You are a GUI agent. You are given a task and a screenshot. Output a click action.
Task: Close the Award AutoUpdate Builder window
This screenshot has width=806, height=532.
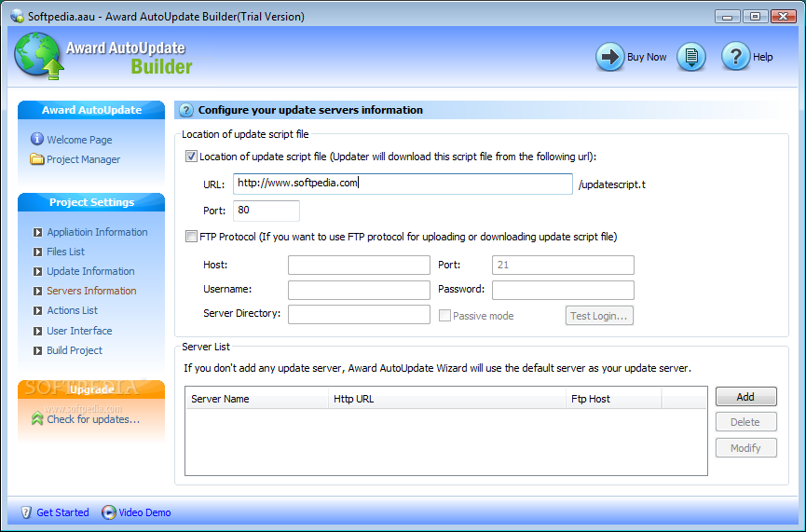(784, 17)
